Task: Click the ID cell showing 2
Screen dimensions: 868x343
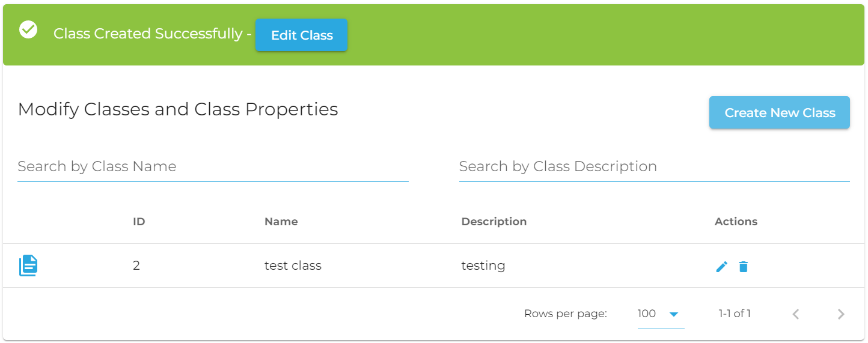Action: (x=136, y=266)
